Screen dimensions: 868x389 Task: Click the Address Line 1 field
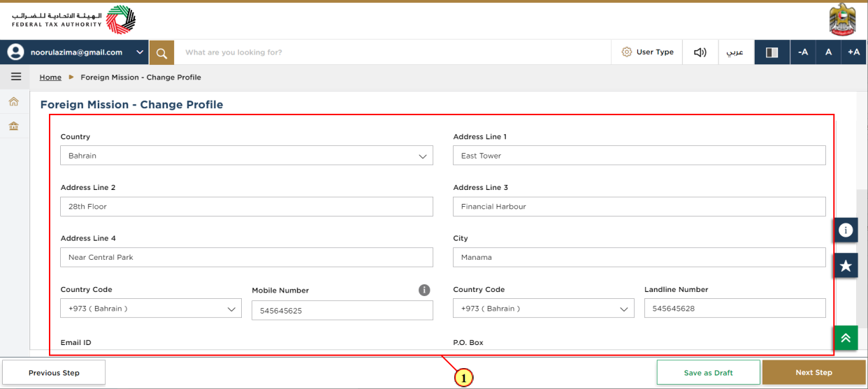pyautogui.click(x=639, y=156)
